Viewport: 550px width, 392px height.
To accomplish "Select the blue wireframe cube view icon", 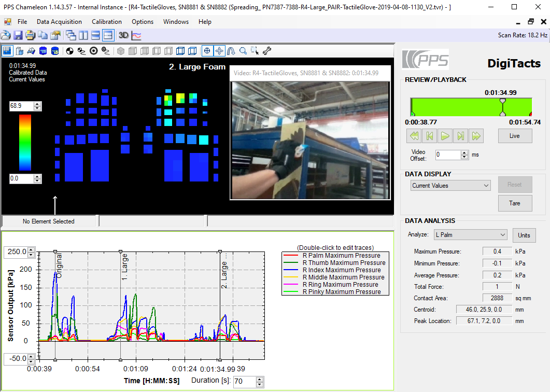I will tap(180, 51).
